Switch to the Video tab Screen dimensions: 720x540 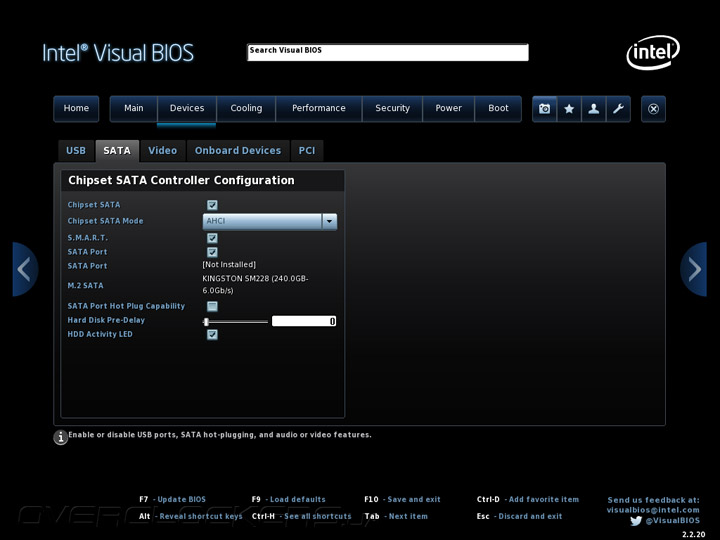(x=163, y=151)
